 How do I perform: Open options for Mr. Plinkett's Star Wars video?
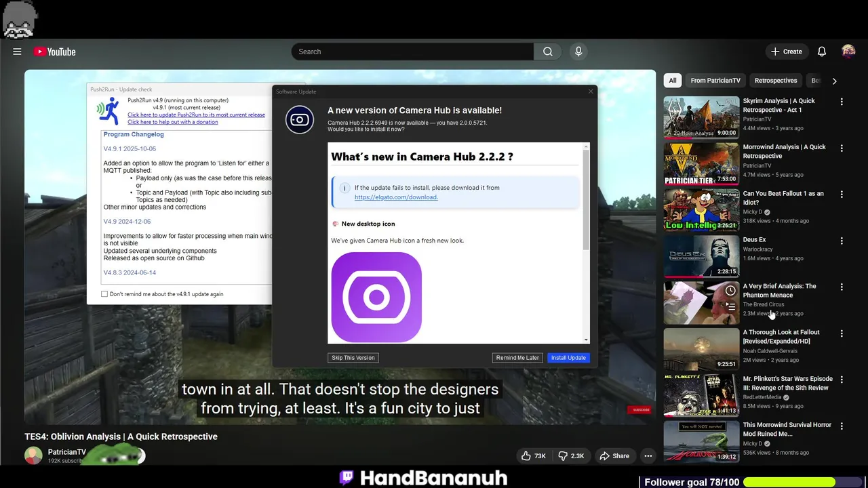point(842,380)
